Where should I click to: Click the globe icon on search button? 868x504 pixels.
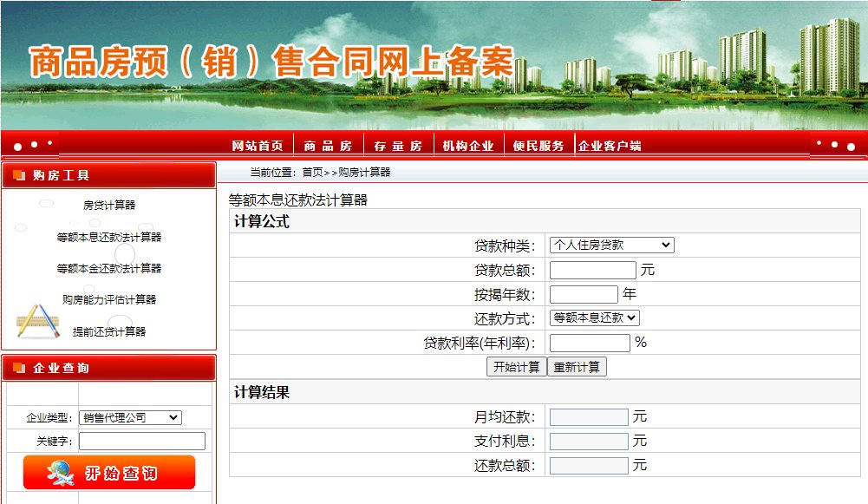tap(61, 472)
